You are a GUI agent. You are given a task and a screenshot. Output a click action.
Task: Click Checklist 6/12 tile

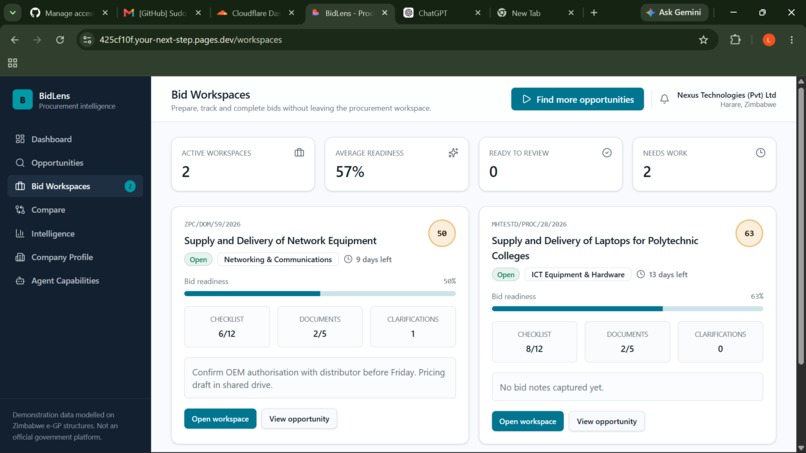227,327
